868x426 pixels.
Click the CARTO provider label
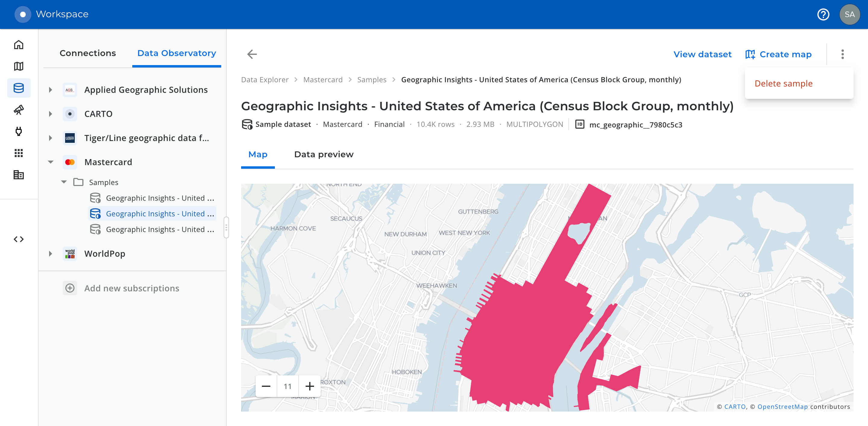pos(98,114)
